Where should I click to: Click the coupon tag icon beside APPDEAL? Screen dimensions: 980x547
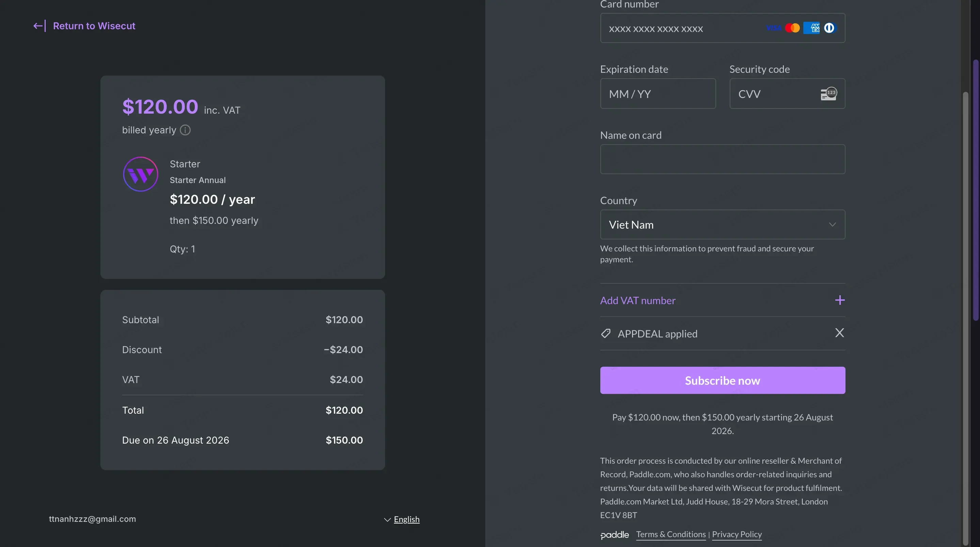(606, 333)
